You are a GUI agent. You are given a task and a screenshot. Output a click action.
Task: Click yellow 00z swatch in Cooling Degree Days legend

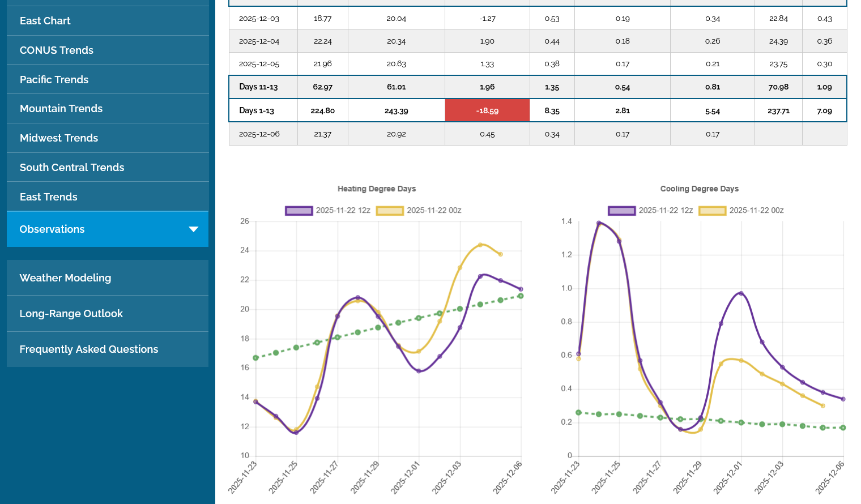[x=712, y=211]
